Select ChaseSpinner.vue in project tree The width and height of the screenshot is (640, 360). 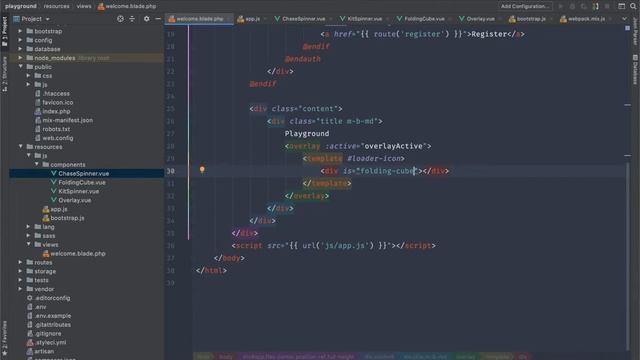tap(83, 173)
